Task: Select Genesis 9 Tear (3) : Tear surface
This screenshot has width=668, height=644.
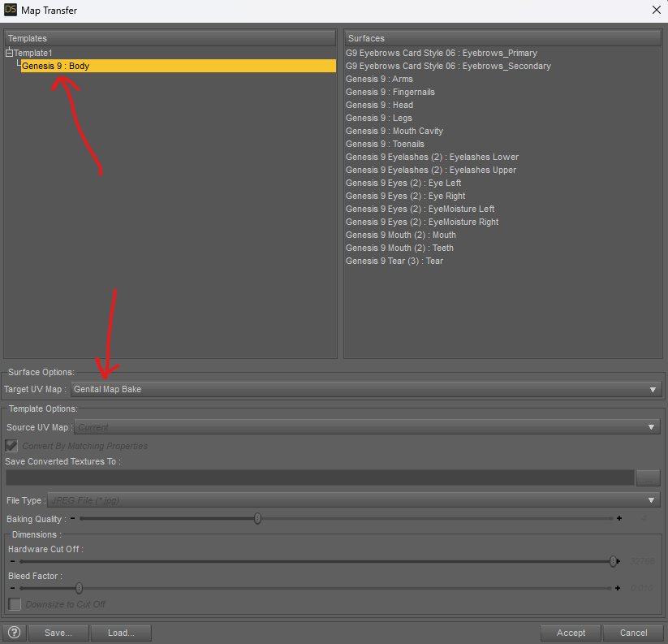Action: 394,261
